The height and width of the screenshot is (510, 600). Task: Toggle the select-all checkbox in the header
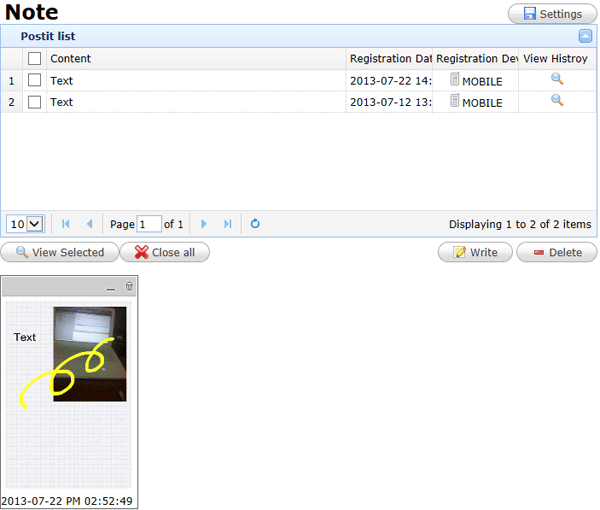[35, 59]
